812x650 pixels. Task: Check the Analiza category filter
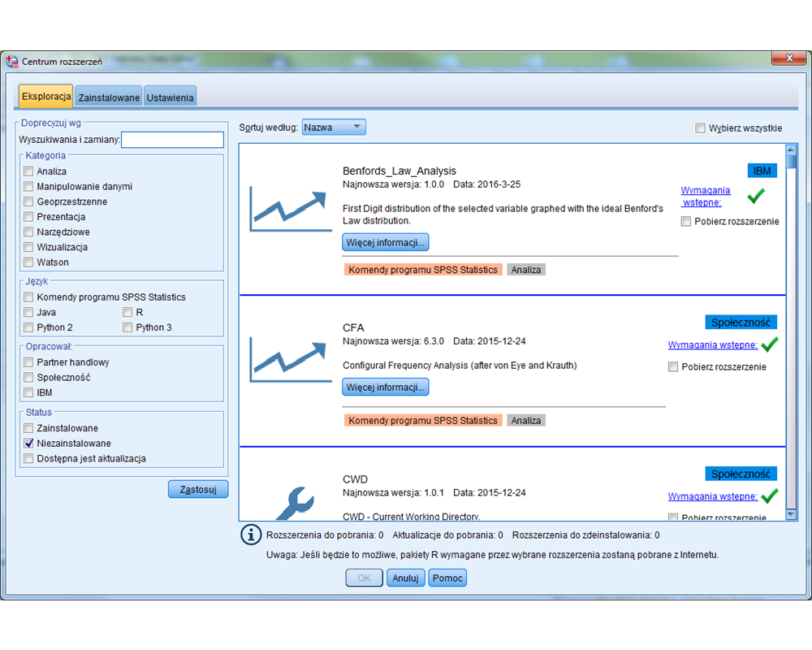28,171
